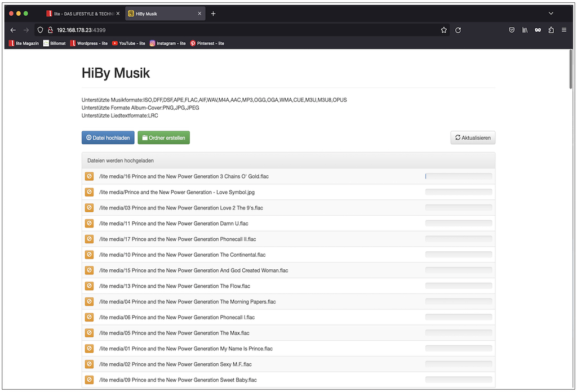The height and width of the screenshot is (392, 577).
Task: Click the page's vertical scrollbar
Action: tap(571, 69)
